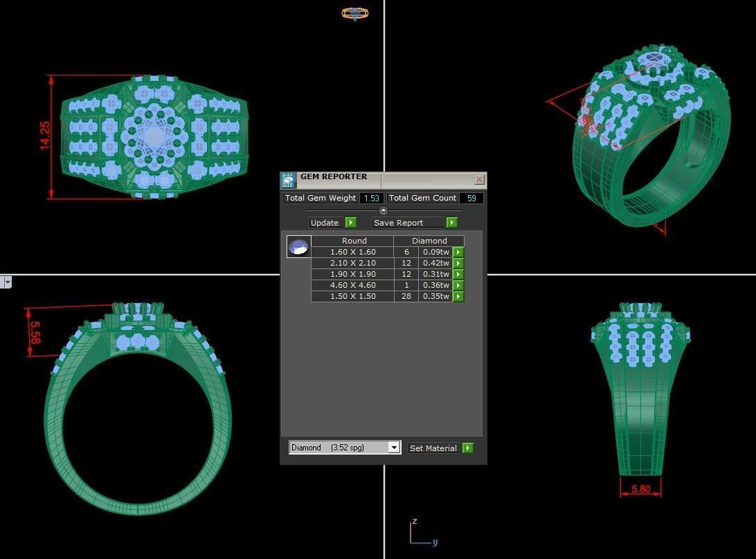
Task: Click the 0.36tw weight cell
Action: (436, 285)
